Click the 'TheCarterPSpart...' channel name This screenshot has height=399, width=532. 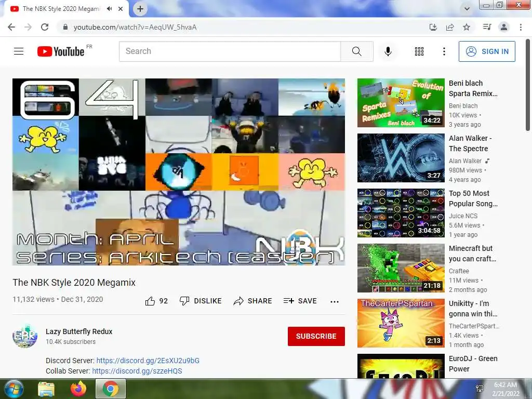click(474, 326)
